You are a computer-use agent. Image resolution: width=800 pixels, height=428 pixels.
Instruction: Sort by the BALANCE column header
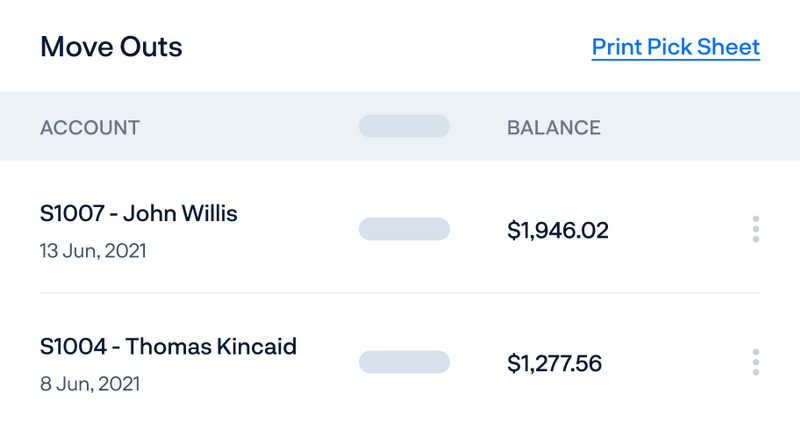553,128
